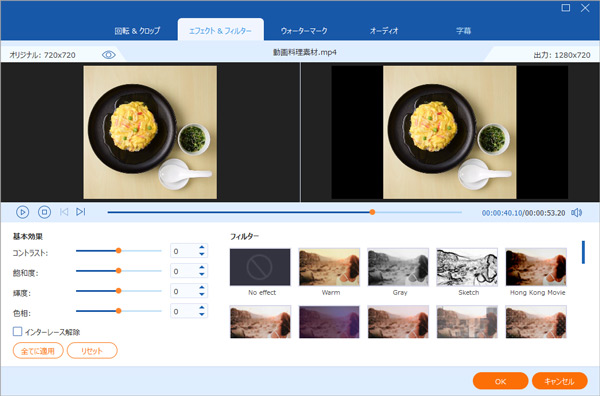Click the output video preview pane
Viewport: 600px width, 396px height.
click(x=450, y=132)
